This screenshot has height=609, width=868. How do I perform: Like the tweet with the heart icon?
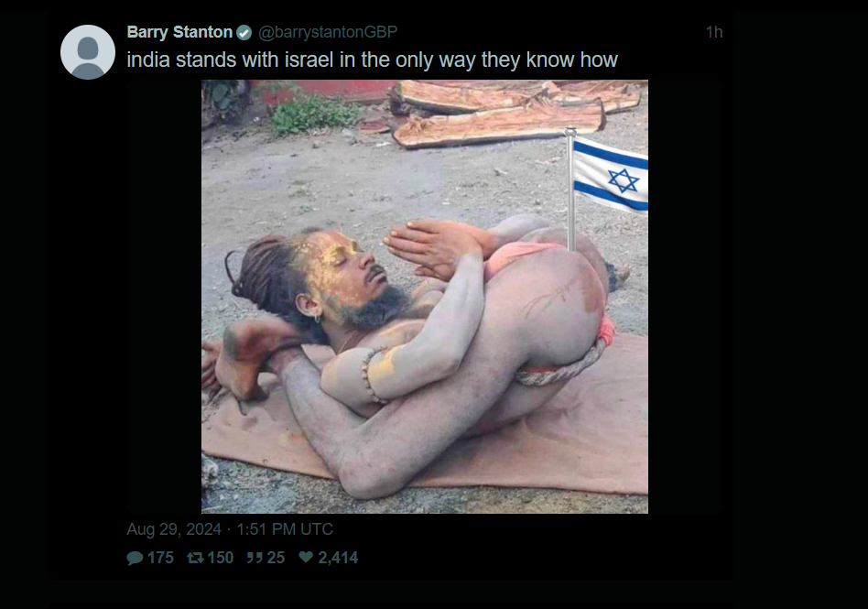pyautogui.click(x=306, y=557)
